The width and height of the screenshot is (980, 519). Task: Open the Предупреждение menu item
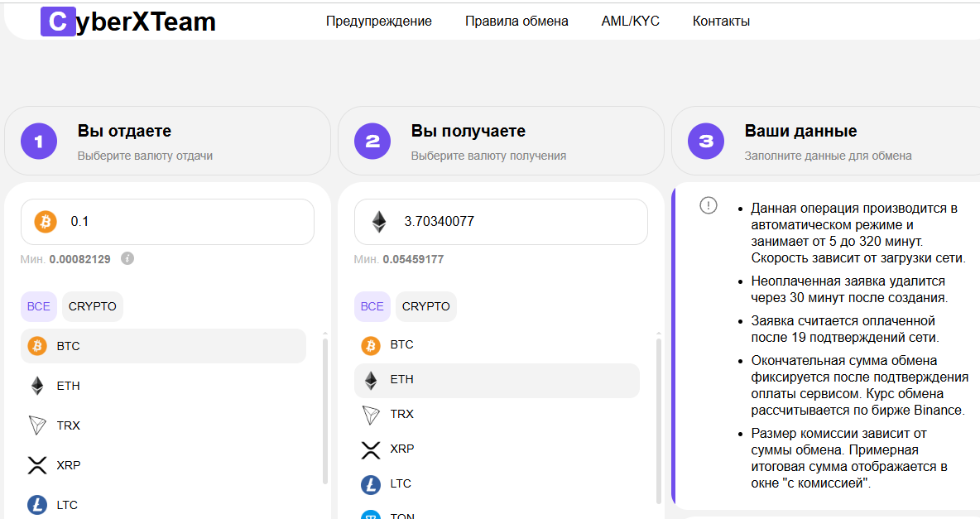click(x=379, y=22)
